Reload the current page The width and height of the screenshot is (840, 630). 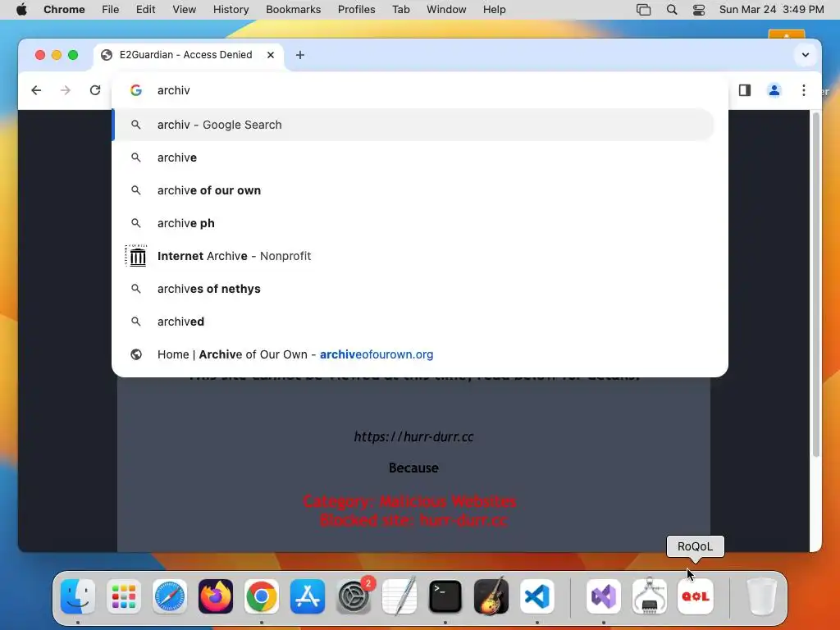(x=95, y=90)
